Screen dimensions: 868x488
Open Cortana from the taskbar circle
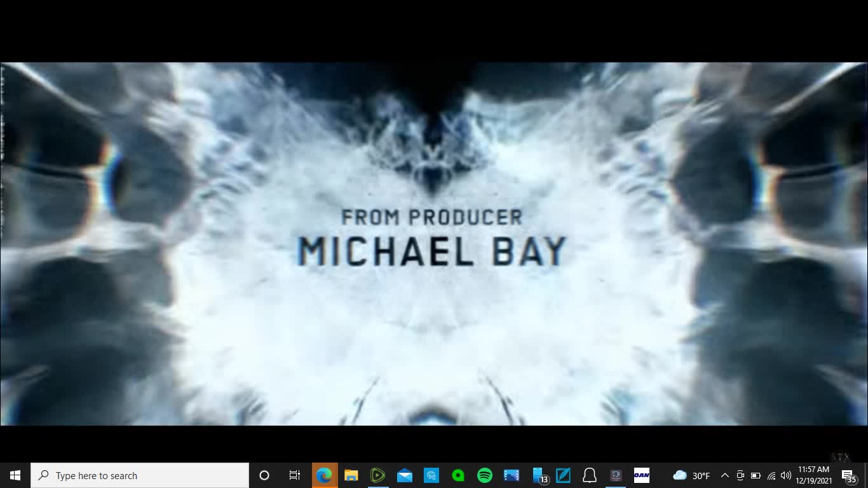[264, 475]
